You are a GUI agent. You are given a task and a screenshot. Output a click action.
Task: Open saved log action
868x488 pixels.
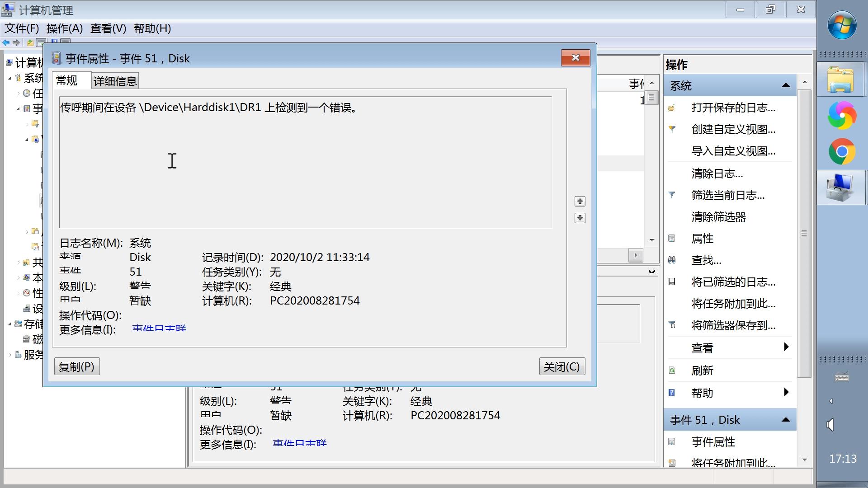(x=733, y=108)
